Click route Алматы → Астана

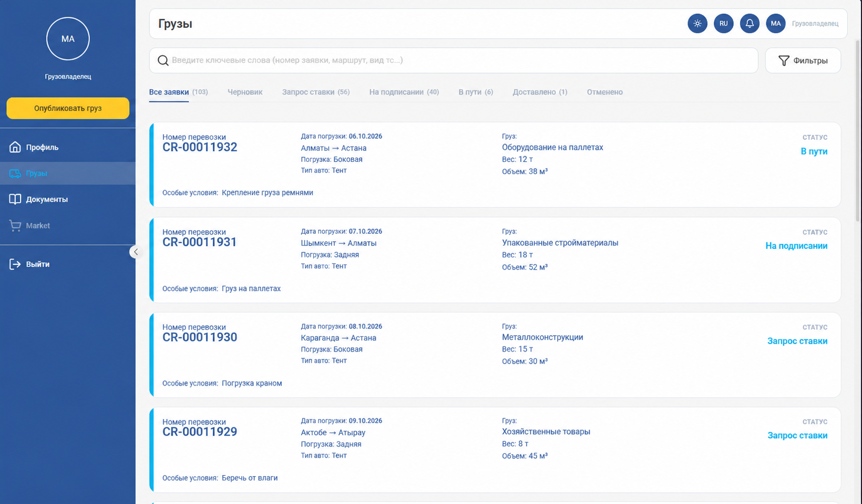pos(334,148)
